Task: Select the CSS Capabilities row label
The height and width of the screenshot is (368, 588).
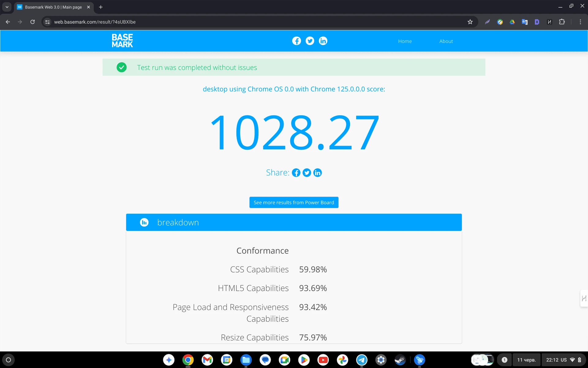Action: click(259, 269)
